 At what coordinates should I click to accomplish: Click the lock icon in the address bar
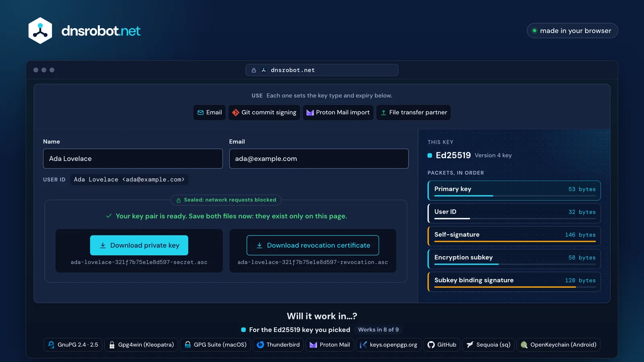[x=254, y=70]
